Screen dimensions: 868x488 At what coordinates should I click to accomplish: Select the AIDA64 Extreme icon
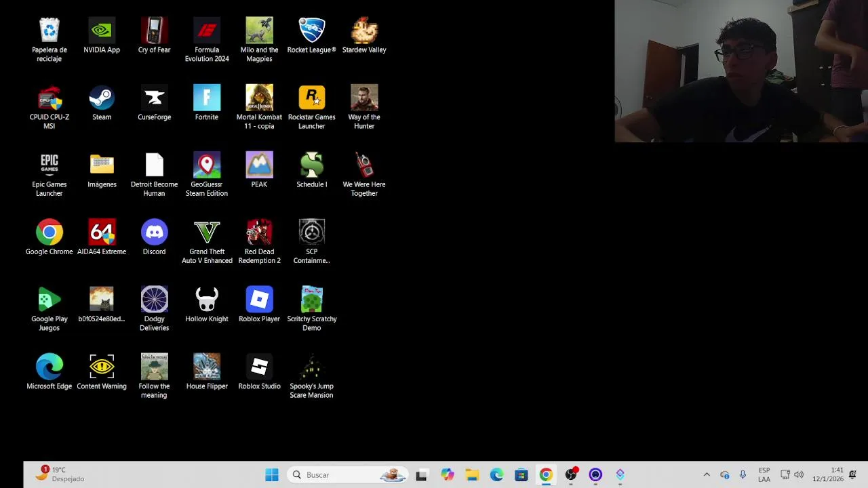[x=102, y=237]
